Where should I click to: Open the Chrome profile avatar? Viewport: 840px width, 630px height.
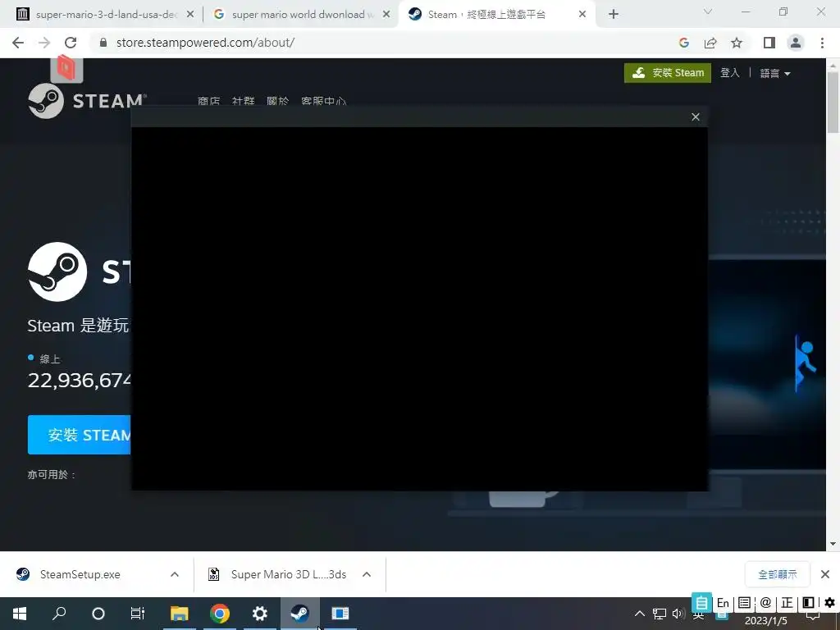(x=796, y=43)
